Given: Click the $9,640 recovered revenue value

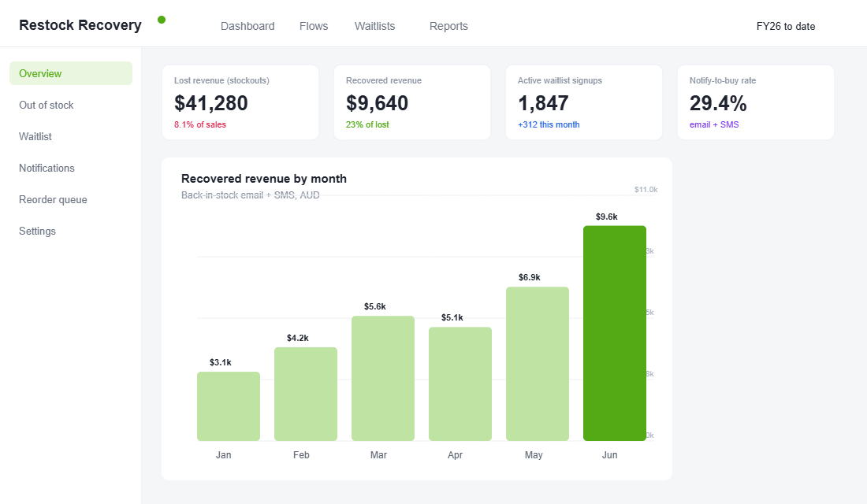Looking at the screenshot, I should click(377, 103).
